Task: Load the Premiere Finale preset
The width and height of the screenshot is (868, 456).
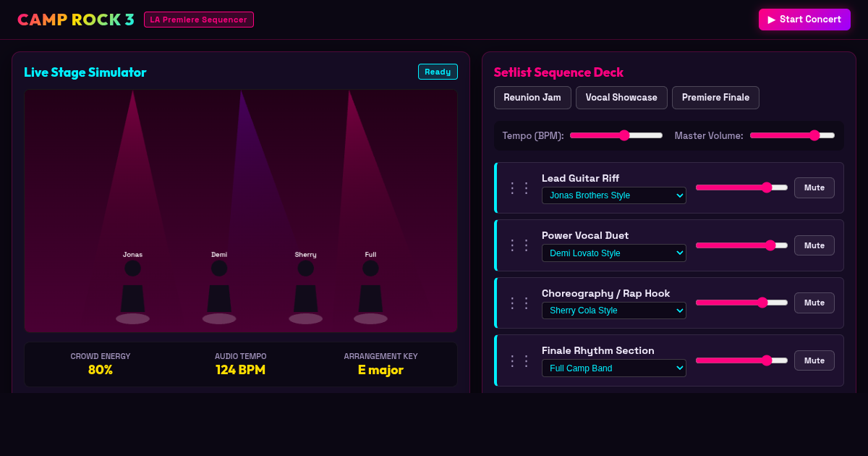Action: [x=715, y=98]
